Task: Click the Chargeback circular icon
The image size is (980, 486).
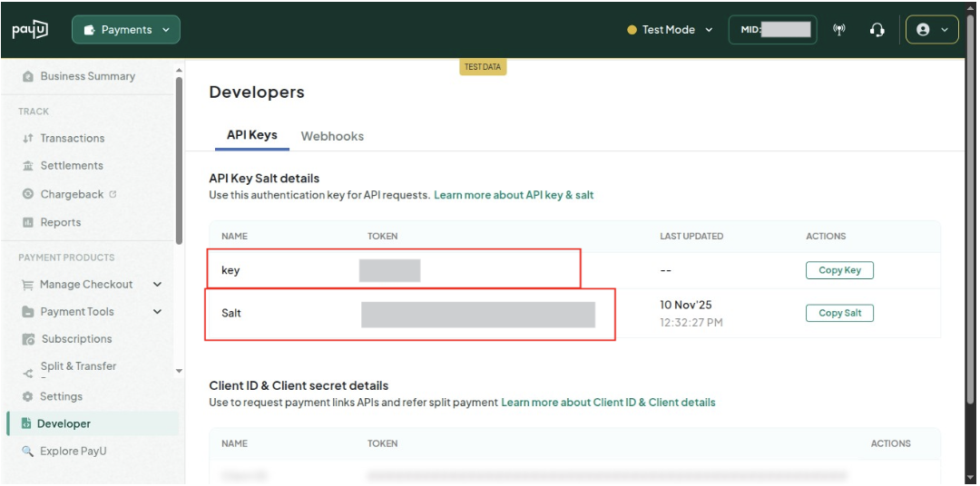Action: tap(27, 194)
